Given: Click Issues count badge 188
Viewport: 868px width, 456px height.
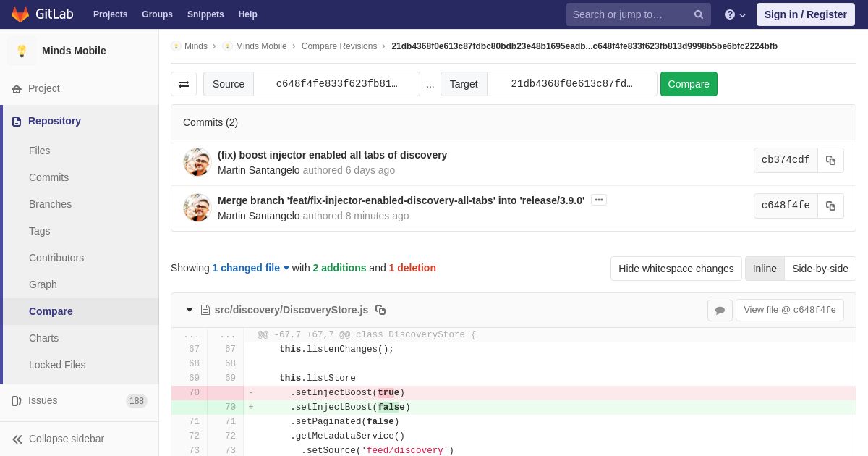Looking at the screenshot, I should coord(137,401).
